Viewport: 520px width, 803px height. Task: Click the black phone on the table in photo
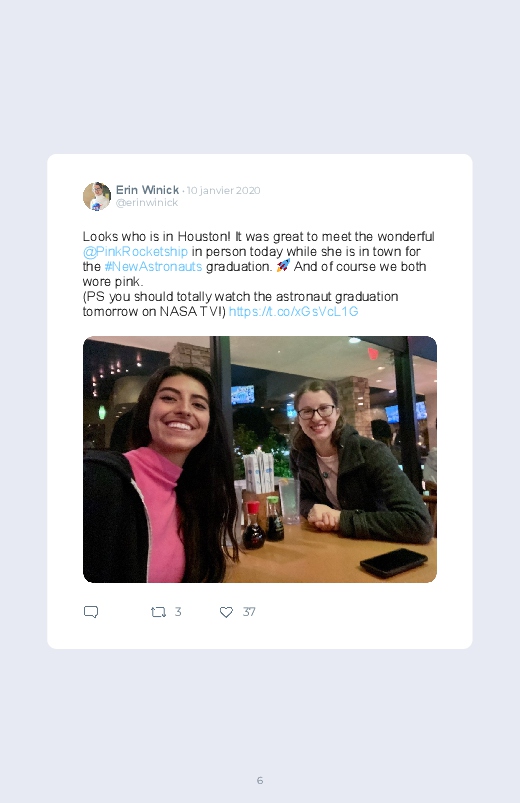(393, 562)
